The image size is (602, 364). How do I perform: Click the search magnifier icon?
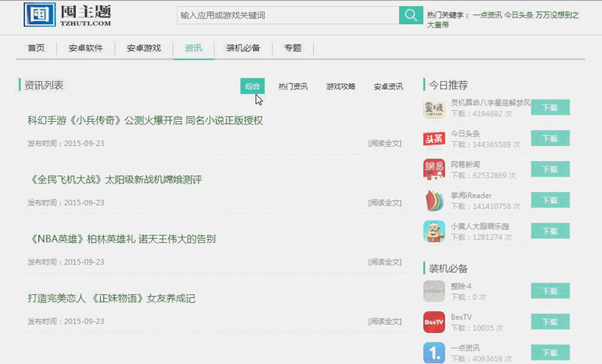point(410,15)
